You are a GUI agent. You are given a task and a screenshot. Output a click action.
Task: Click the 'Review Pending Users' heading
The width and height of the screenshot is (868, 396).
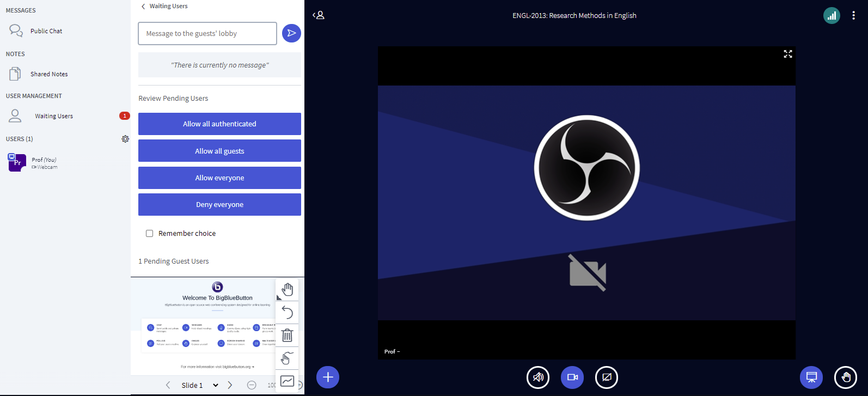pos(173,99)
